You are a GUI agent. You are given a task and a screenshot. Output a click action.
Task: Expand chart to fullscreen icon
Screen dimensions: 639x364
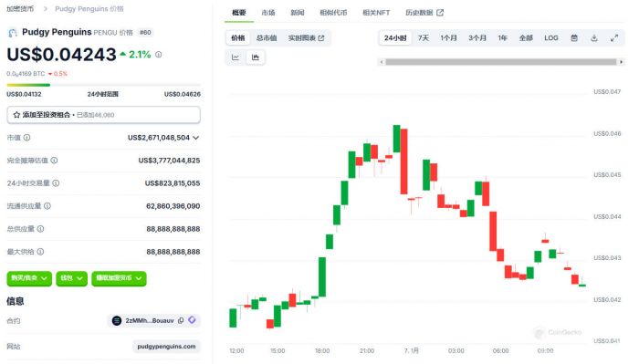pos(614,38)
